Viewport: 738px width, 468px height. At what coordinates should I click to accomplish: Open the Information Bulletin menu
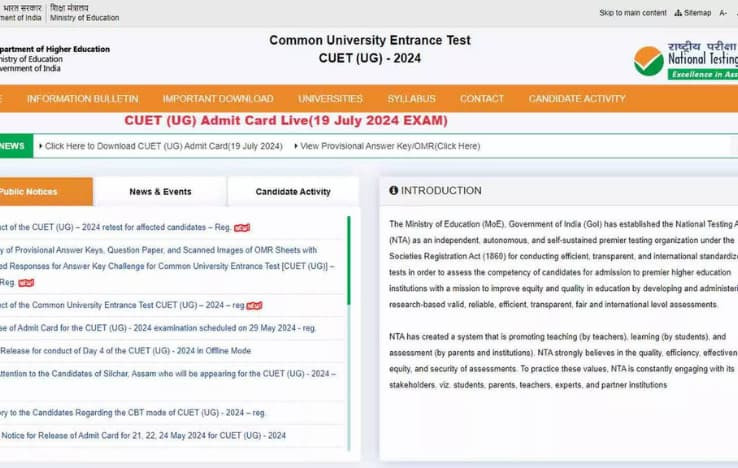coord(82,99)
